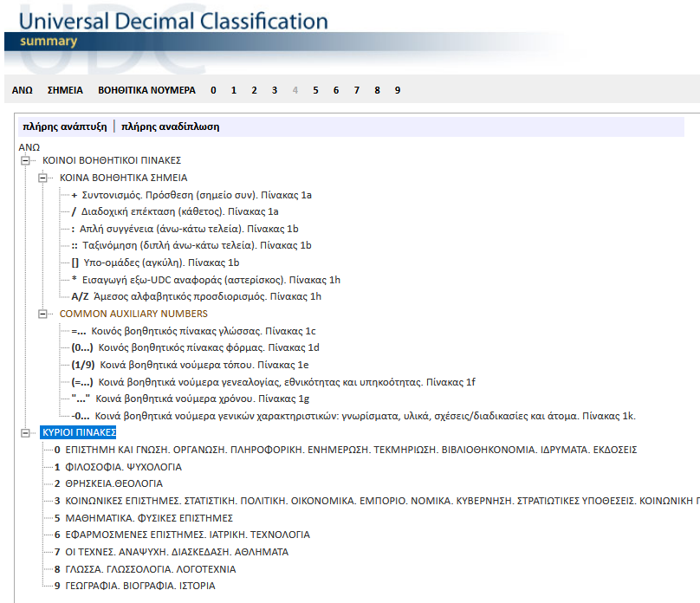
Task: Select the highlighted ΚΥΡΙΟΙ ΠΙΝΑΚΕΣ label
Action: coord(78,432)
